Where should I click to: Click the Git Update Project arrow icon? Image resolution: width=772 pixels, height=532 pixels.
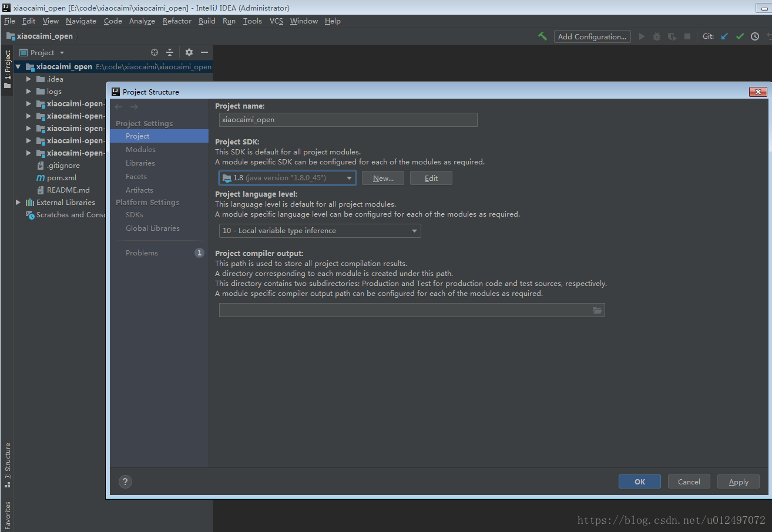pos(724,36)
